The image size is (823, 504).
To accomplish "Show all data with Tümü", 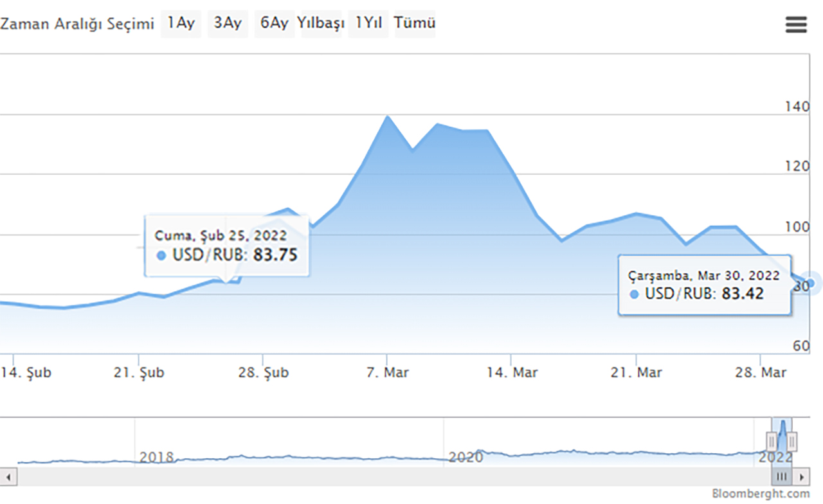I will (x=415, y=24).
